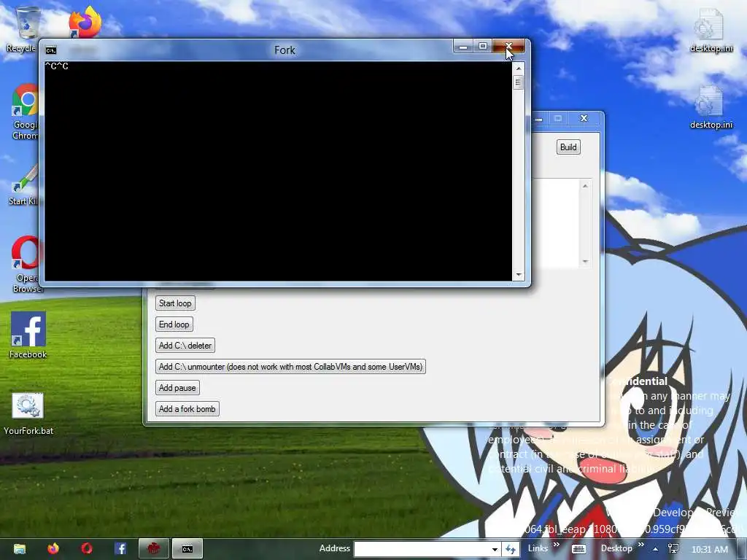Switch to the command prompt taskbar button
This screenshot has height=560, width=747.
tap(187, 548)
